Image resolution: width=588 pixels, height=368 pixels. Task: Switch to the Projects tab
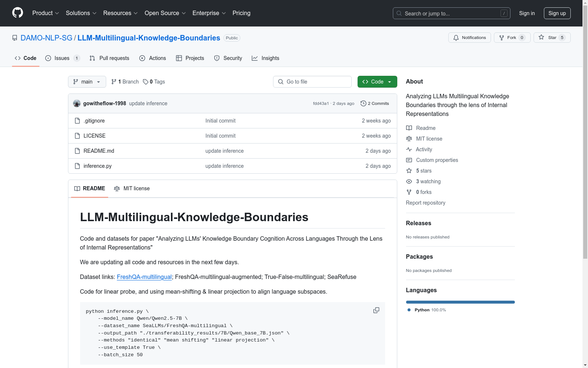(x=190, y=58)
